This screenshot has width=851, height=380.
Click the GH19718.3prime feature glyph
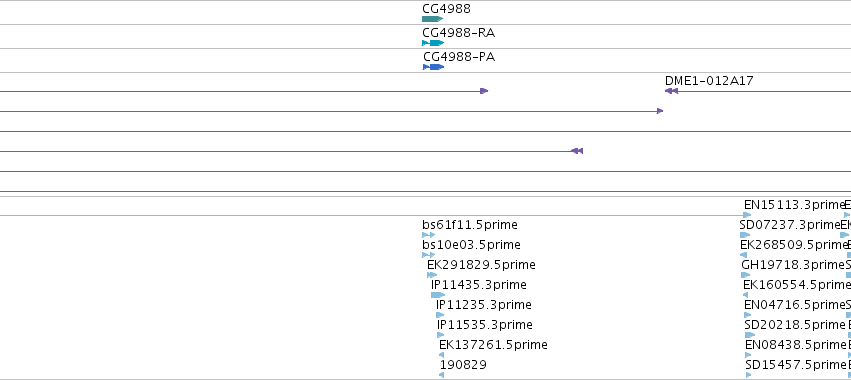(x=746, y=275)
